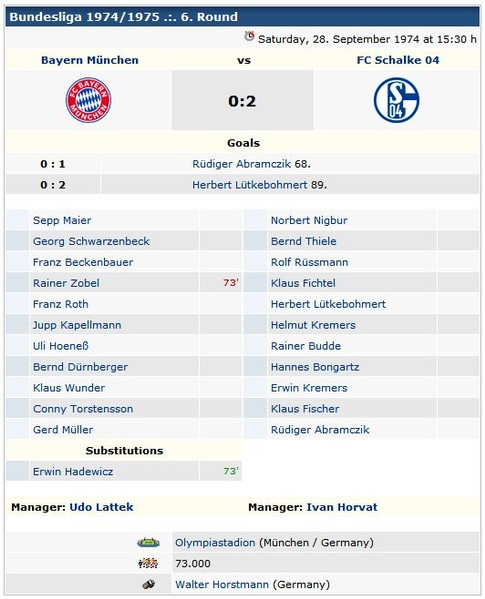Open Norbert Nigbur's player page
This screenshot has width=485, height=599.
tap(309, 220)
